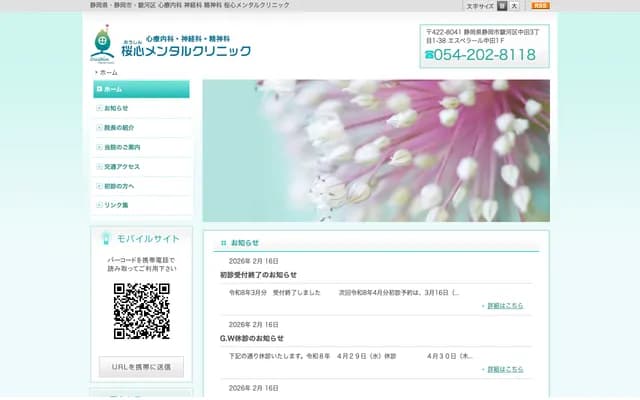Go to 当院のご案内 in sidebar
Viewport: 640px width, 400px height.
(141, 147)
